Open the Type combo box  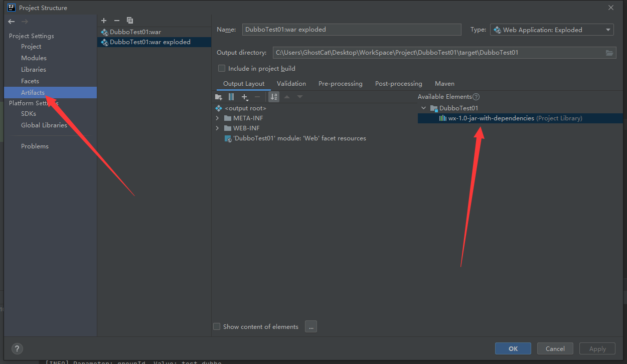(552, 30)
